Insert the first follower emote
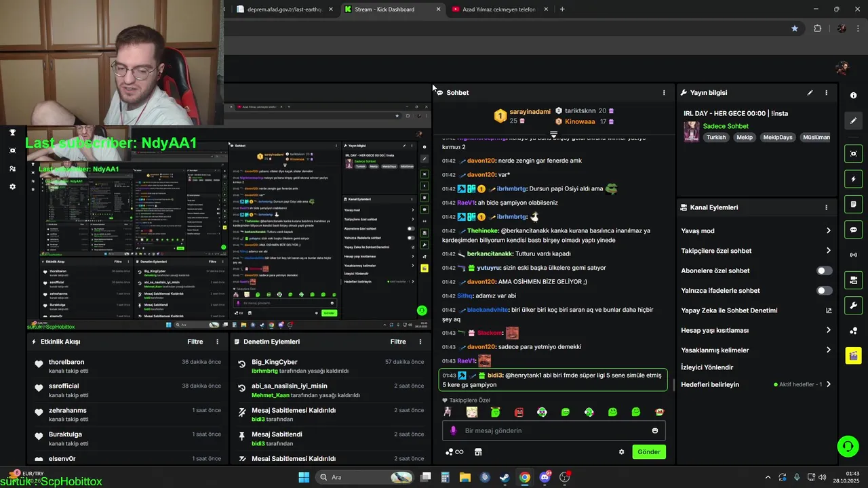The width and height of the screenshot is (868, 488). pos(448,412)
